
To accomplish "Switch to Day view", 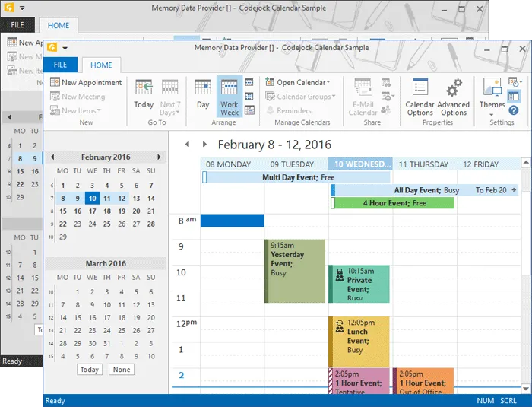I will click(203, 94).
